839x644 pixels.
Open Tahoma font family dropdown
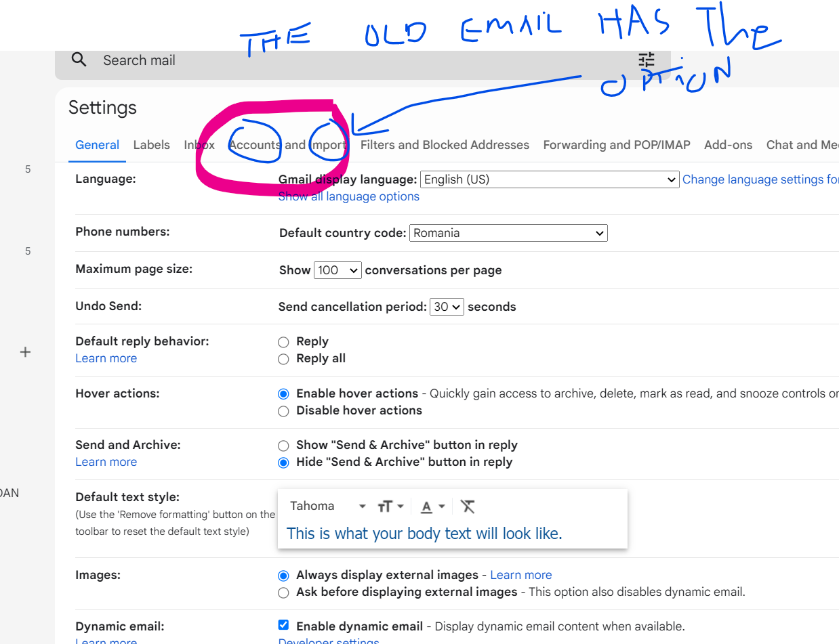(328, 506)
